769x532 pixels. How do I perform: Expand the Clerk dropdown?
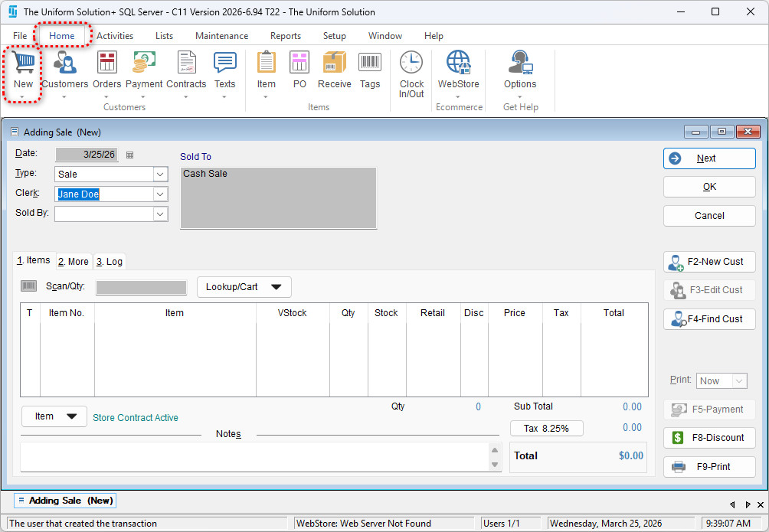point(160,194)
